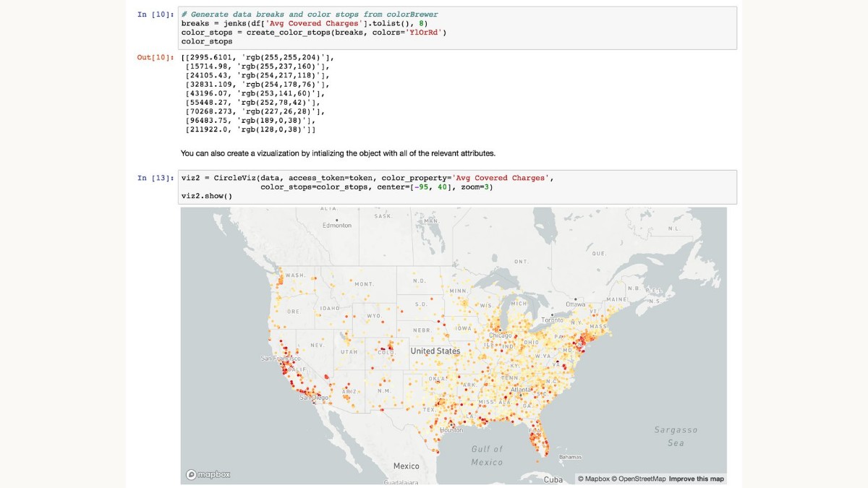
Task: Click the 'NEV.' state label on map
Action: tap(317, 346)
